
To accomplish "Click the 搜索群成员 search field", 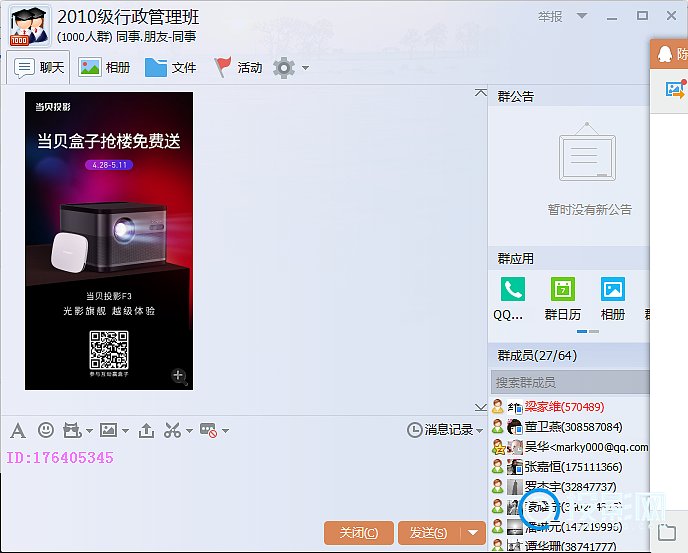I will click(x=570, y=382).
